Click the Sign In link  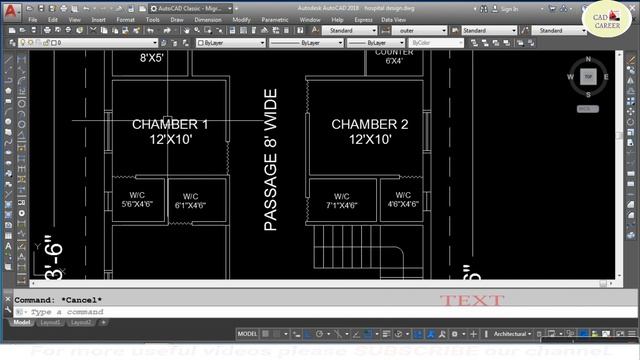[509, 9]
